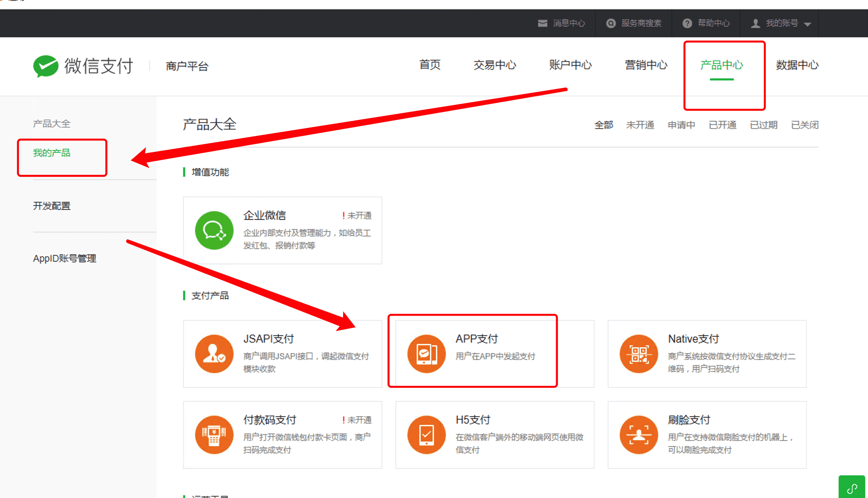
Task: Click the 付款码支付 POS terminal icon
Action: pyautogui.click(x=214, y=435)
